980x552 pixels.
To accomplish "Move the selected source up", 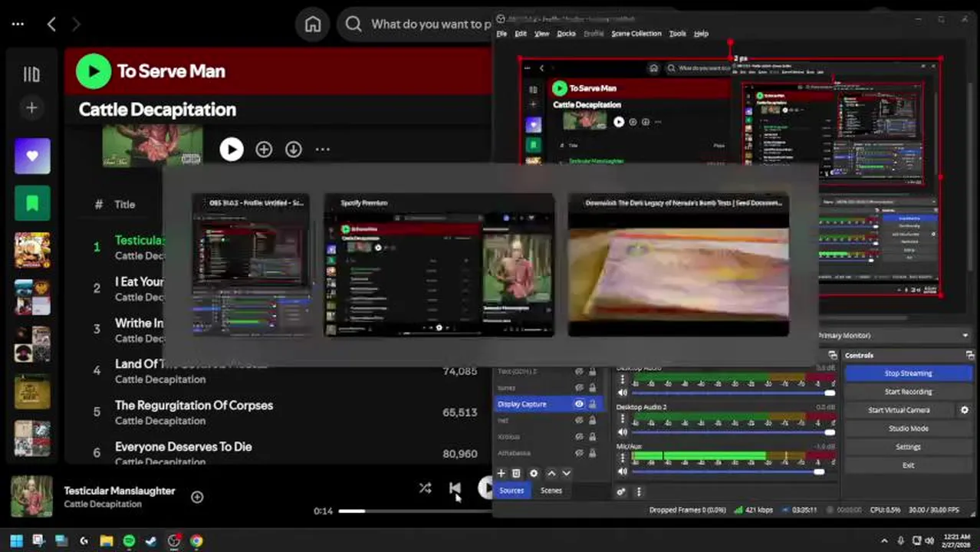I will click(551, 474).
